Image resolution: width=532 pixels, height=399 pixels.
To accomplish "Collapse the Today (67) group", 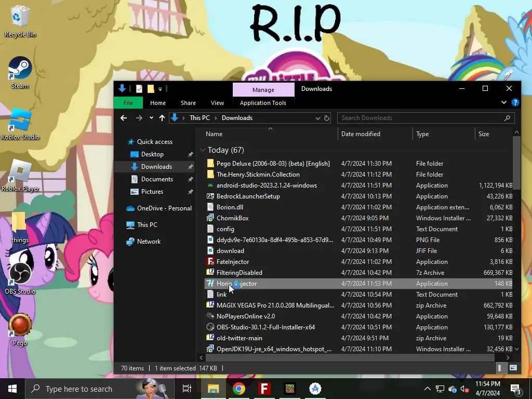I will 203,150.
